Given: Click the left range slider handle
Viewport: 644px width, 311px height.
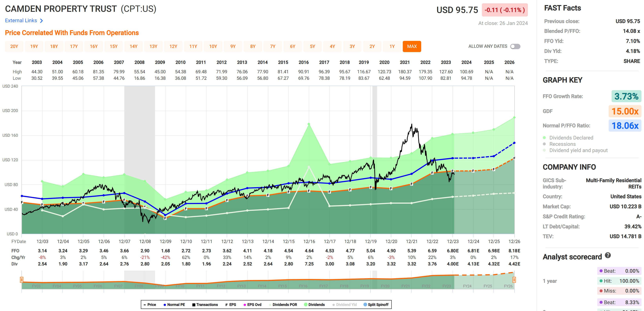Looking at the screenshot, I should click(22, 280).
